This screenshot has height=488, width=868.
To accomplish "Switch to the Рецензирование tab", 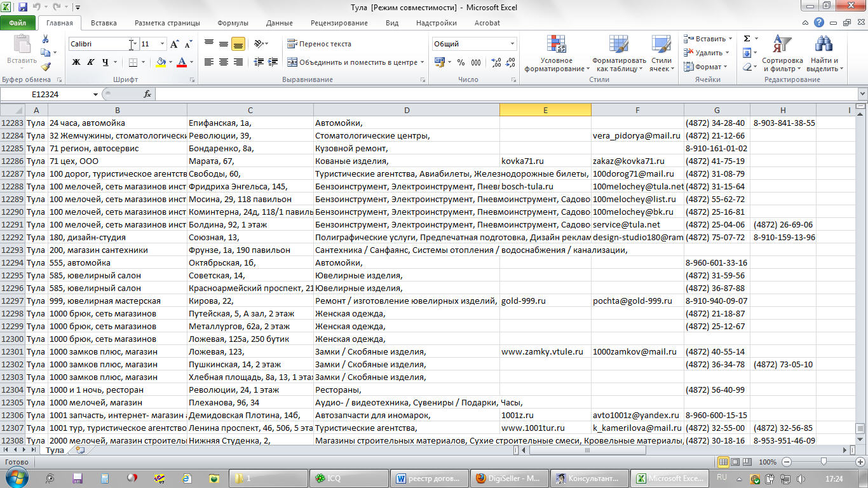I will [x=339, y=23].
